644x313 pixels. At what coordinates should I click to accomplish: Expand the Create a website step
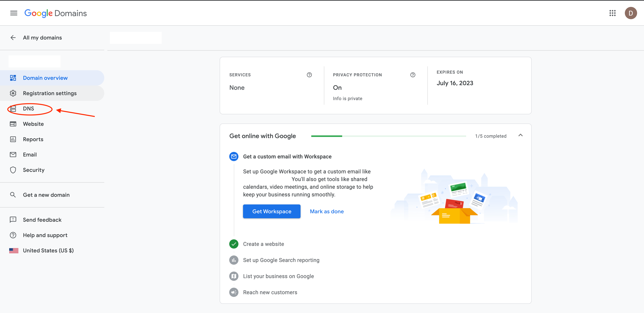[x=264, y=244]
